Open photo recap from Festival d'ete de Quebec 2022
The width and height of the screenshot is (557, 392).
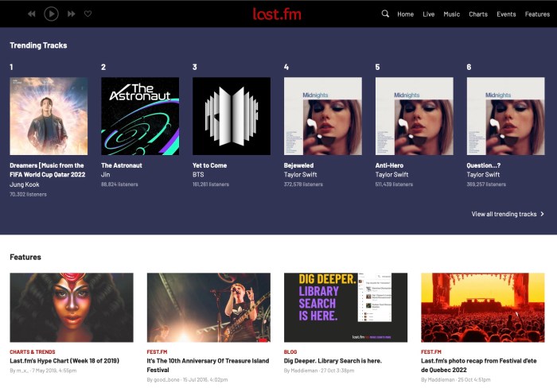coord(478,366)
